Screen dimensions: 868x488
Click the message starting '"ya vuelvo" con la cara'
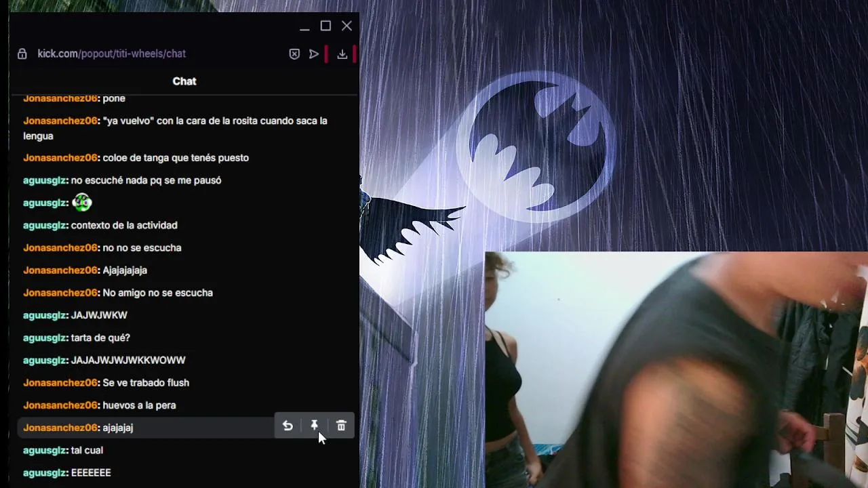175,128
